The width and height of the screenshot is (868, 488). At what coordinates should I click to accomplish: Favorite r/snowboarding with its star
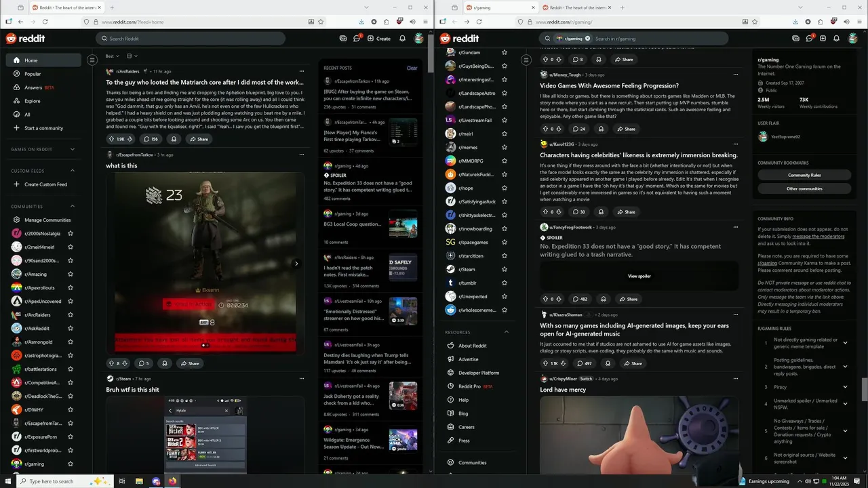(x=504, y=229)
